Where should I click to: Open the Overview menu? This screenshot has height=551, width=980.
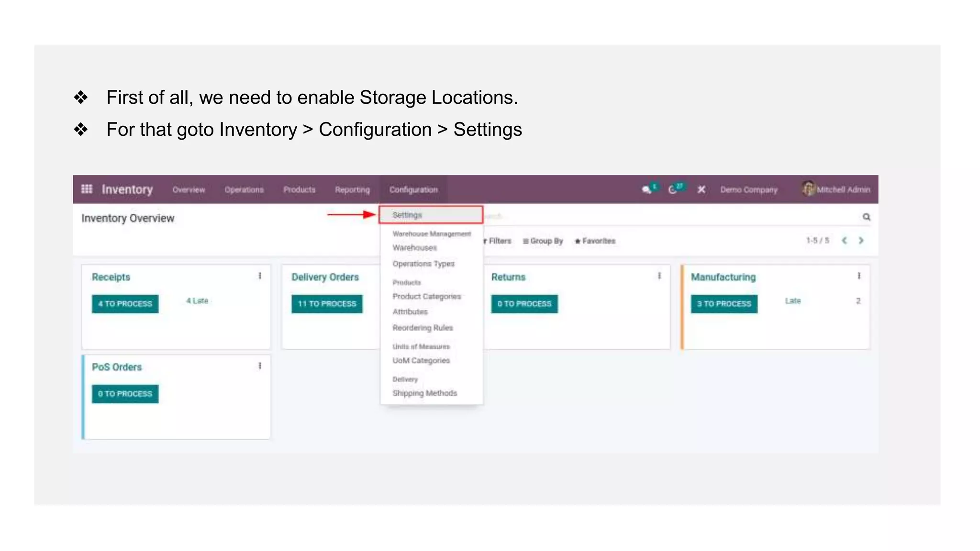[x=189, y=190]
